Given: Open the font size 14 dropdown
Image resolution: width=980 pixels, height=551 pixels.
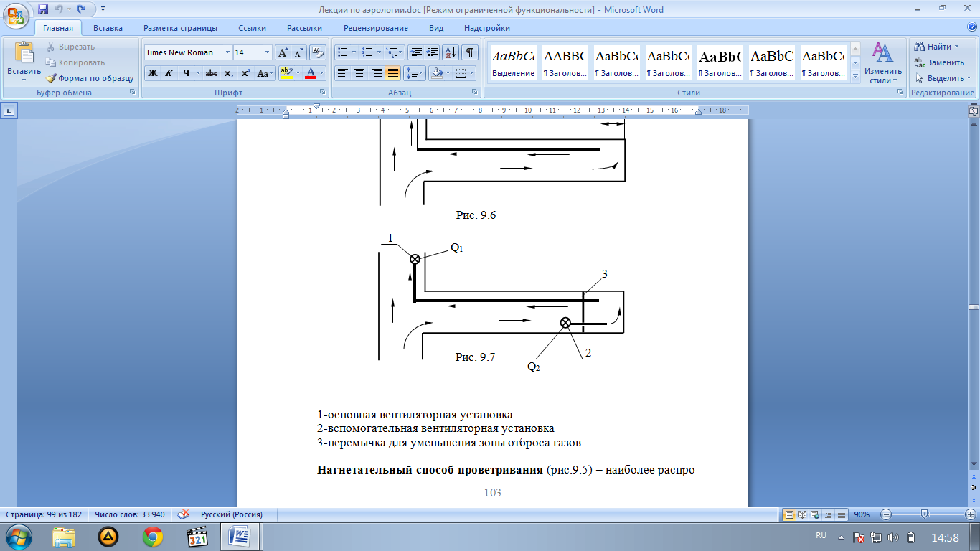Looking at the screenshot, I should tap(268, 52).
